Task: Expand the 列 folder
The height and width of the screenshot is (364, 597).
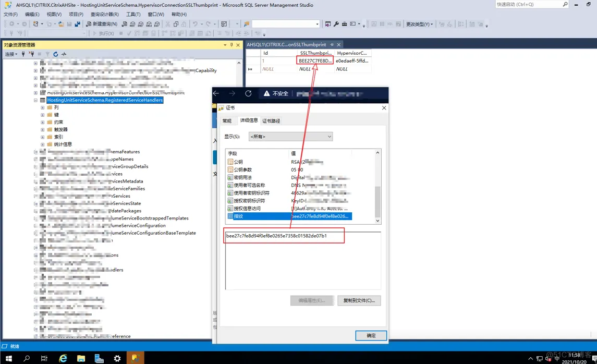Action: pos(43,107)
